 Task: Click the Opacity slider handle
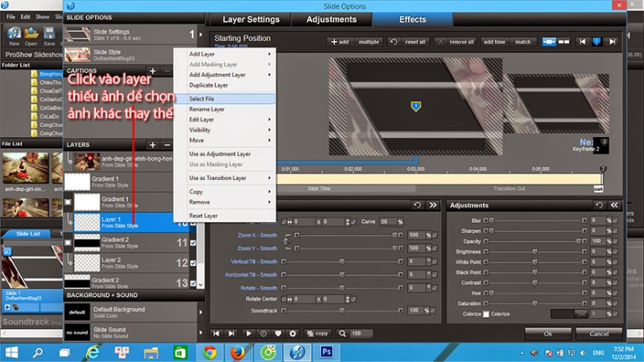click(x=578, y=241)
